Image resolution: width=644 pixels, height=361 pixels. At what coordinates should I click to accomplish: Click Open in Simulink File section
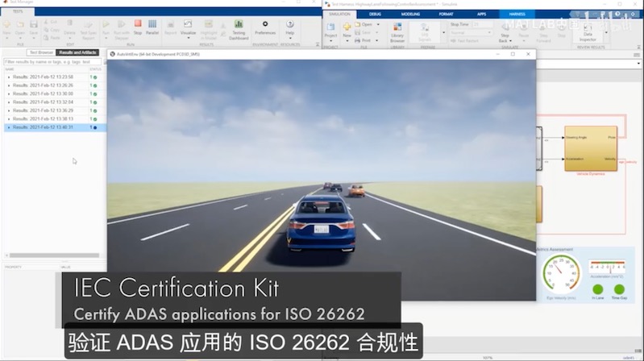pyautogui.click(x=364, y=25)
